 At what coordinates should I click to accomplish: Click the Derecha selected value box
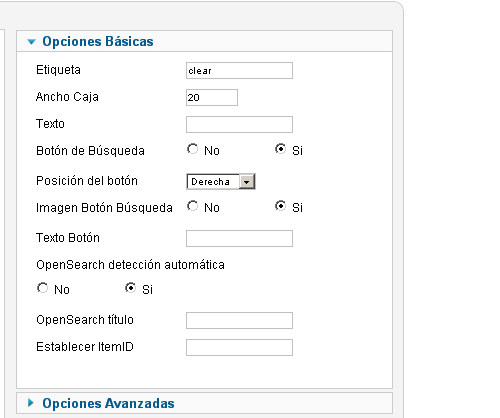pyautogui.click(x=213, y=182)
